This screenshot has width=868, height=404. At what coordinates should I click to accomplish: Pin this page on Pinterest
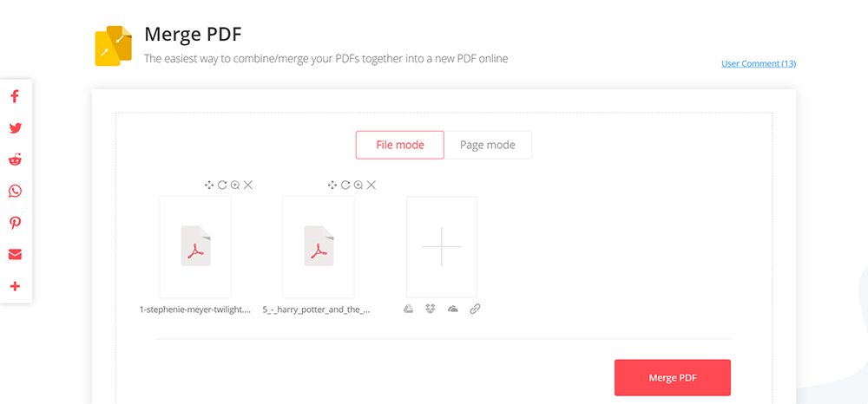(x=15, y=223)
